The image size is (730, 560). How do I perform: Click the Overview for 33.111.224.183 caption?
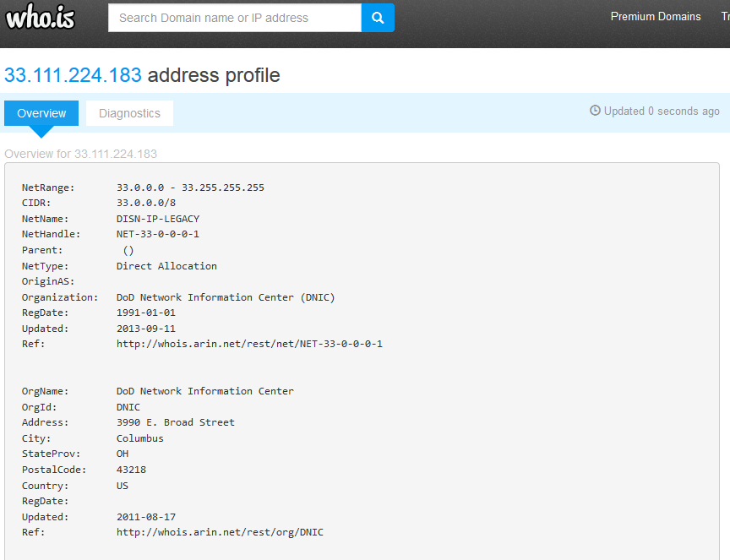[80, 154]
